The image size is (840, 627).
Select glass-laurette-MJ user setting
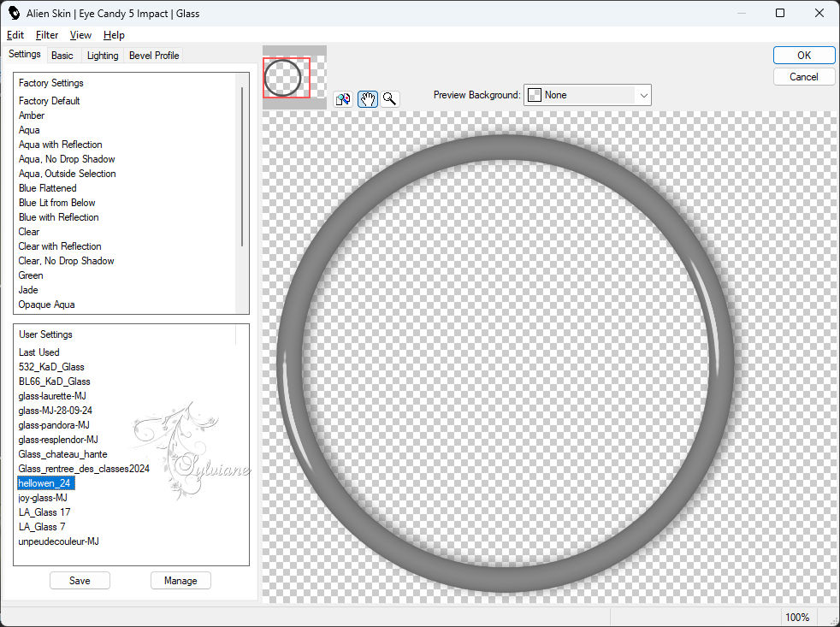(52, 395)
